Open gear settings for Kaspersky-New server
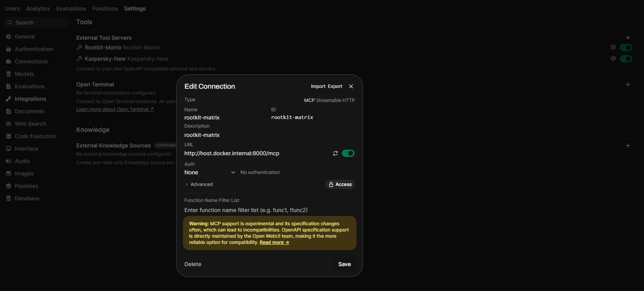644x291 pixels. tap(613, 58)
